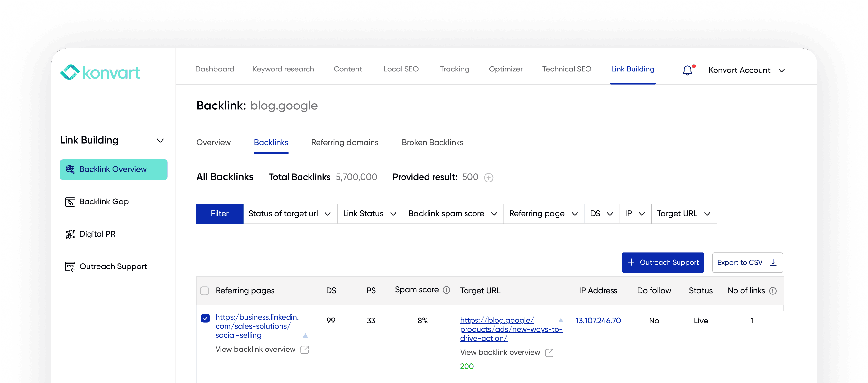
Task: Open the Status of target url dropdown
Action: 290,213
